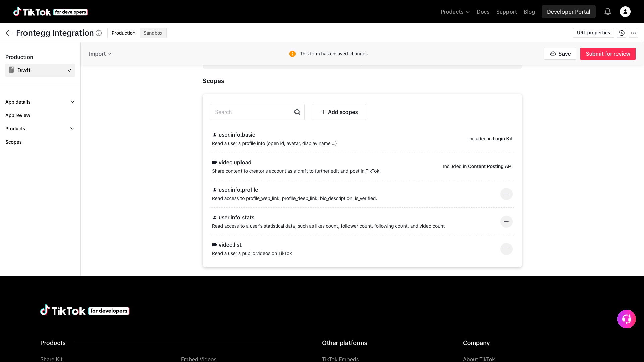Save the form changes
Screen dimensions: 644x362
560,54
